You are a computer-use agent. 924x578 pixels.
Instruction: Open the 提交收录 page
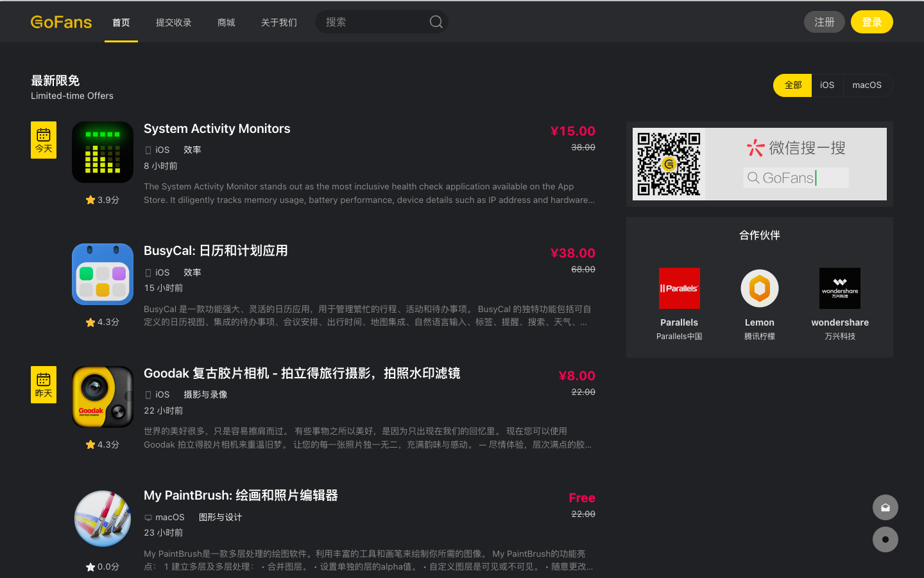coord(173,21)
